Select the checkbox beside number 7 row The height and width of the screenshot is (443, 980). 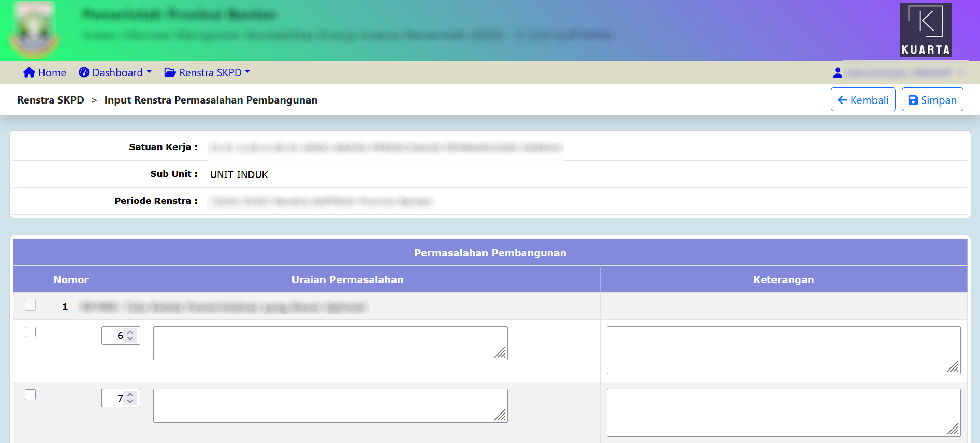click(31, 395)
